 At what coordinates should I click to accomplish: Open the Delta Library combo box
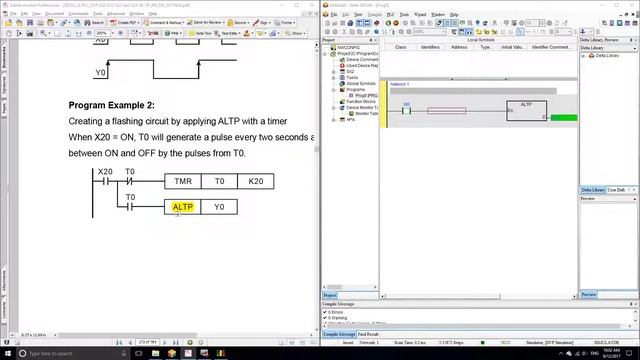tap(608, 48)
